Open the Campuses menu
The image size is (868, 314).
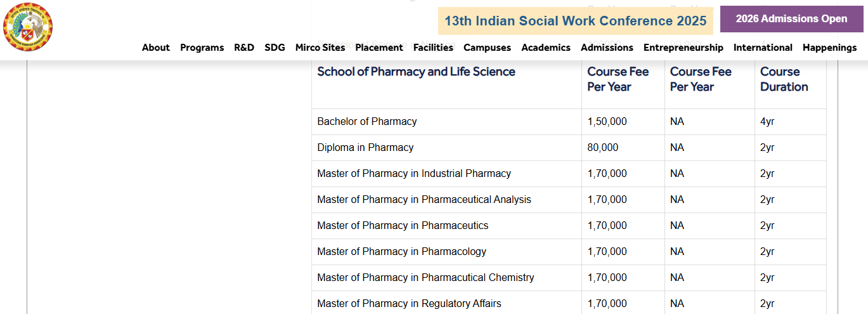click(487, 48)
